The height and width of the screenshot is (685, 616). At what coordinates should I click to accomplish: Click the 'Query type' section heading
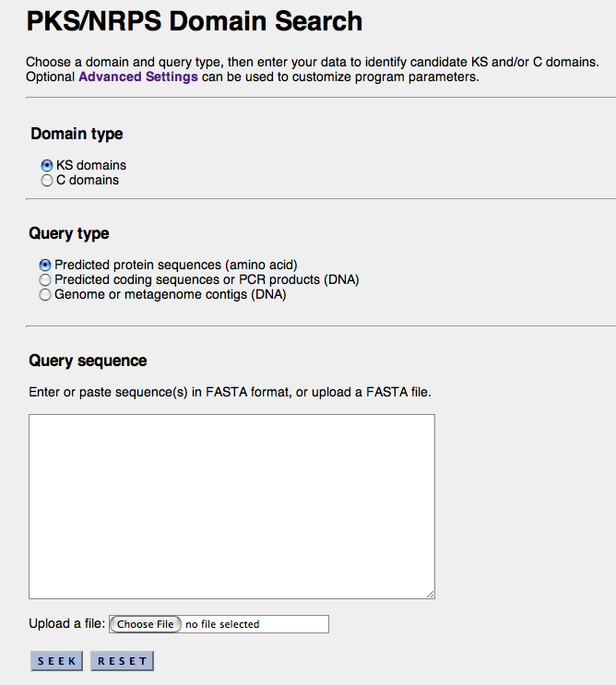click(69, 233)
